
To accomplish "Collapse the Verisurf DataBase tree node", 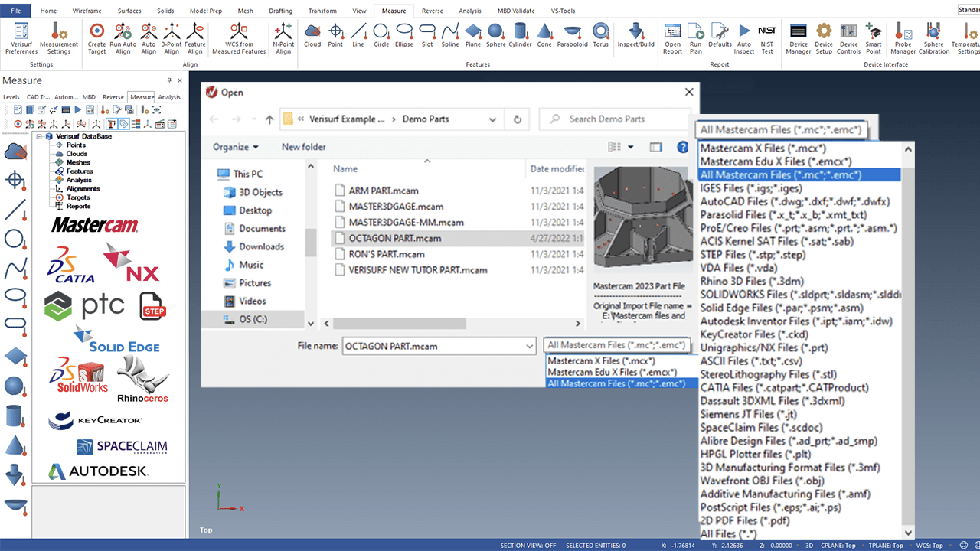I will tap(39, 136).
